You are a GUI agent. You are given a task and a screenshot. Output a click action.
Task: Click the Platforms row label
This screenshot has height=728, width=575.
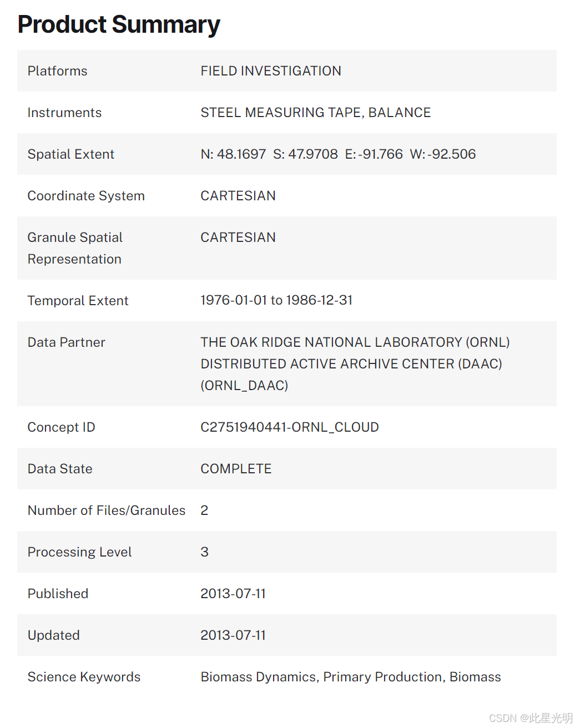(x=58, y=71)
